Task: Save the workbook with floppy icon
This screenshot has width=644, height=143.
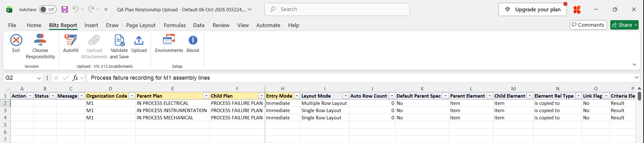Action: pos(65,9)
